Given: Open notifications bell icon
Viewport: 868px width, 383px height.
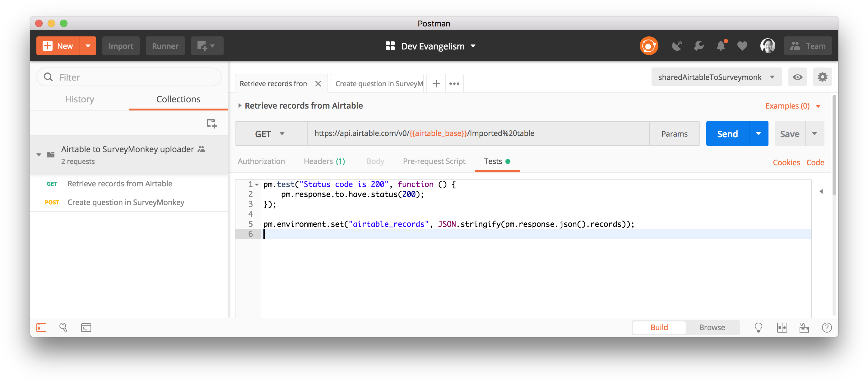Looking at the screenshot, I should point(721,46).
